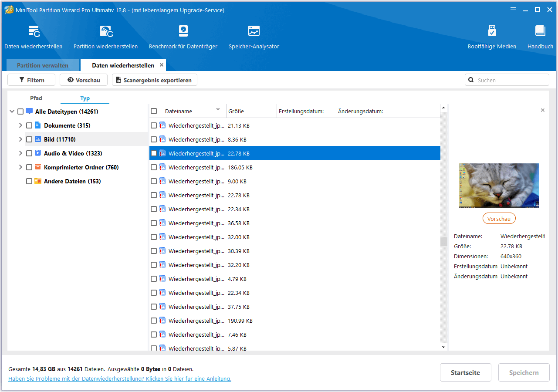Open the app hamburger menu in title bar

pos(513,10)
